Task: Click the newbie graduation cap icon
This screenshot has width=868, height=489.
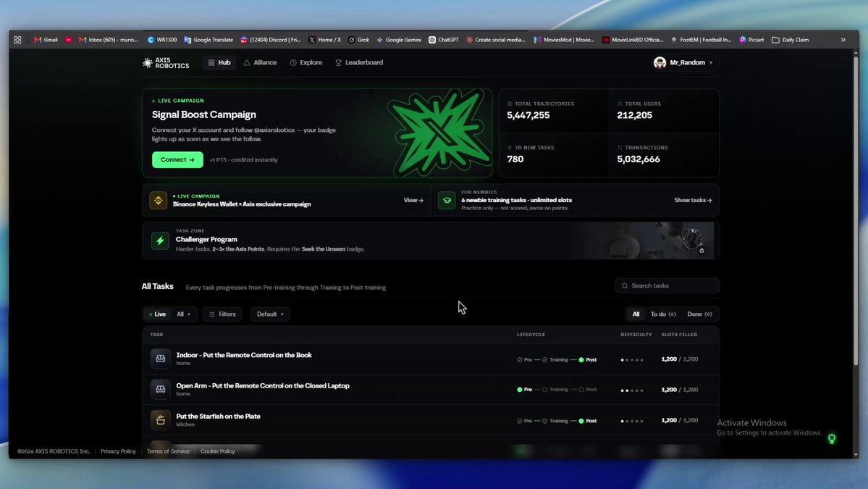Action: coord(447,201)
